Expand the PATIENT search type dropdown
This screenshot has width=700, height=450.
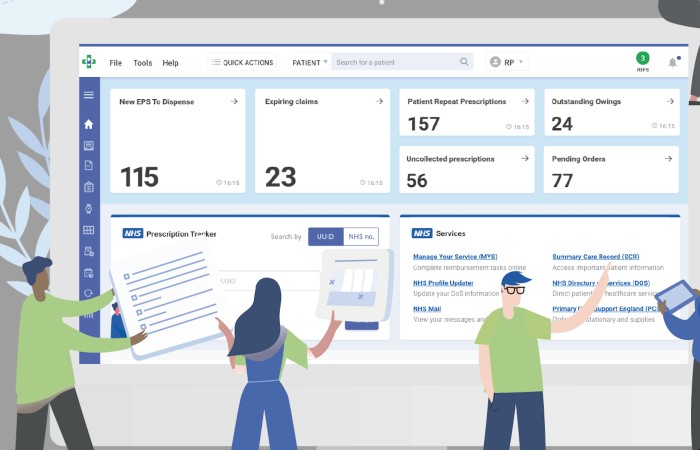coord(310,62)
